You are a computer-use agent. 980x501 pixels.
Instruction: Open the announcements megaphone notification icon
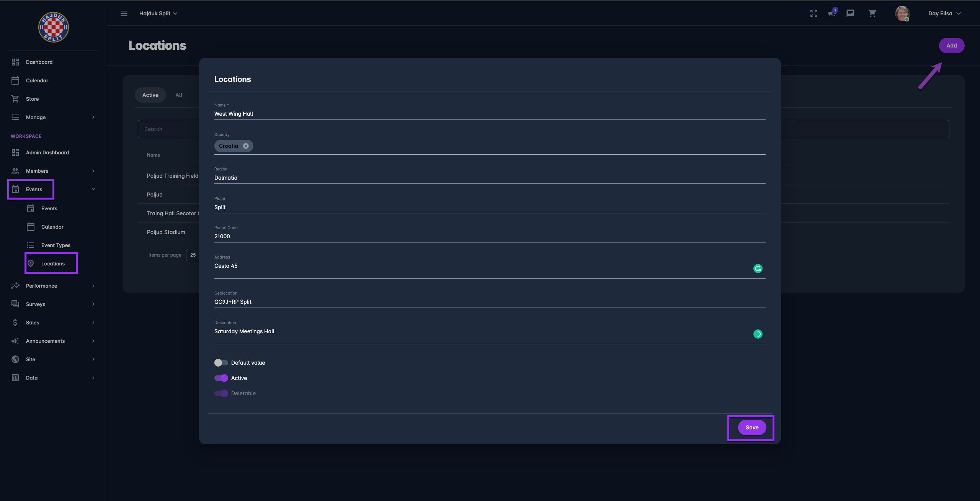click(x=832, y=13)
